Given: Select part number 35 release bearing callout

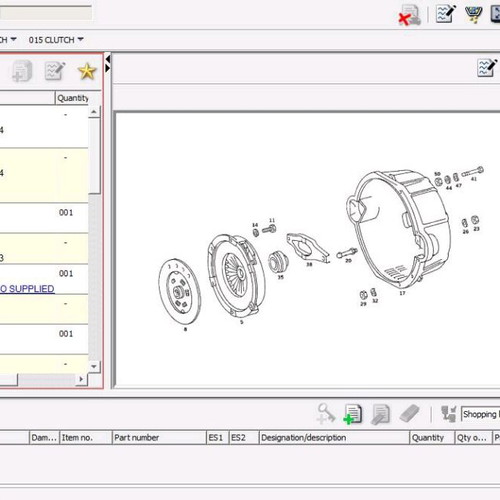Looking at the screenshot, I should pos(281,277).
